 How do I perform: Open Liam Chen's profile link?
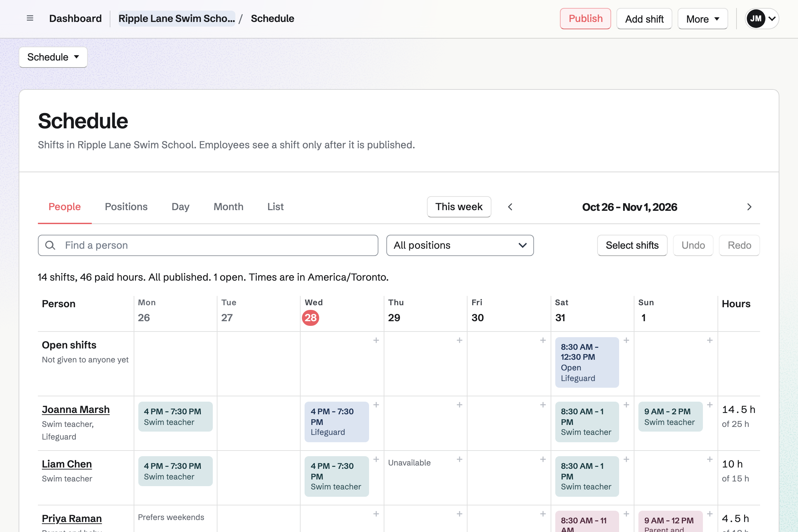67,464
